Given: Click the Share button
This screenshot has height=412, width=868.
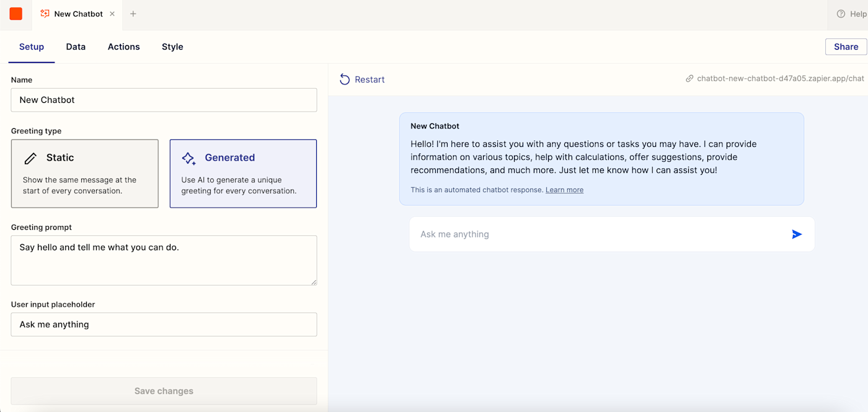Looking at the screenshot, I should [x=846, y=46].
